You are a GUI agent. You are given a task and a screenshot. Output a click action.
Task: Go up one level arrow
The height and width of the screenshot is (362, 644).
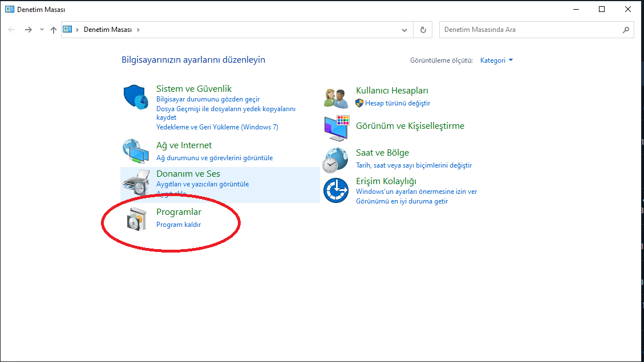click(54, 30)
